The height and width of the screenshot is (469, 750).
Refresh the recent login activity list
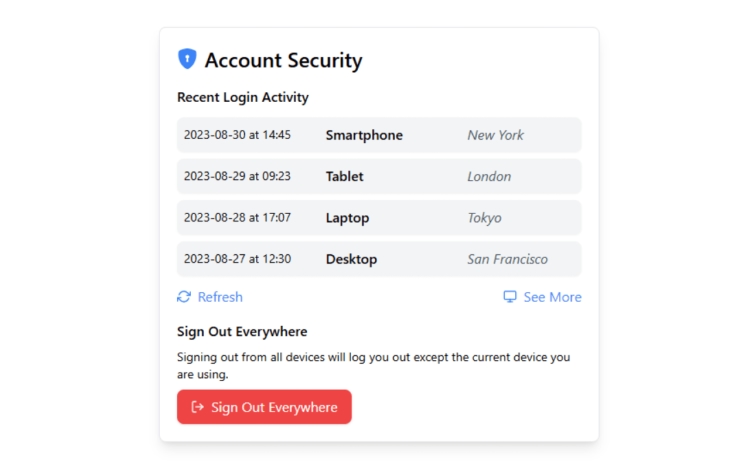pyautogui.click(x=210, y=297)
